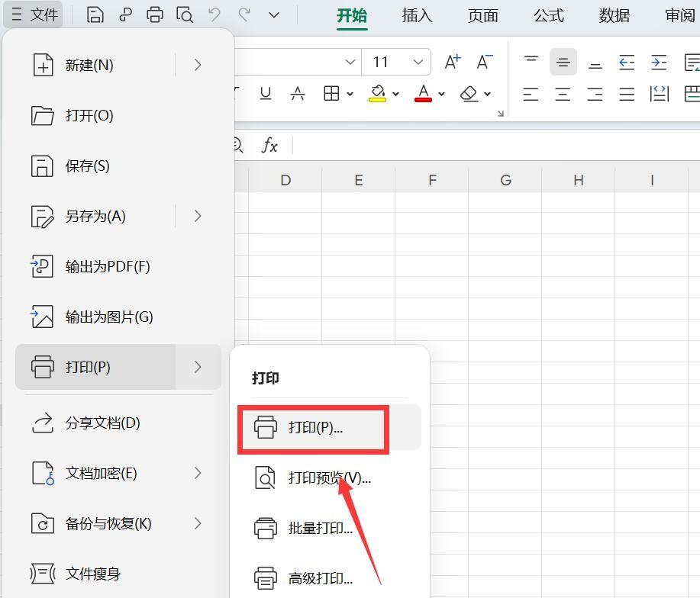The height and width of the screenshot is (598, 700).
Task: Expand the quick access toolbar dropdown
Action: (273, 15)
